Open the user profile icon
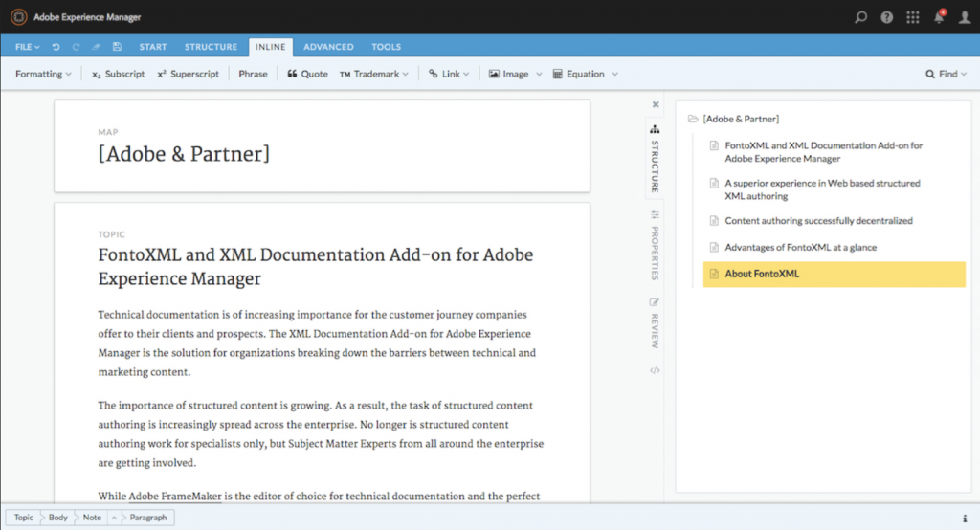 coord(964,17)
